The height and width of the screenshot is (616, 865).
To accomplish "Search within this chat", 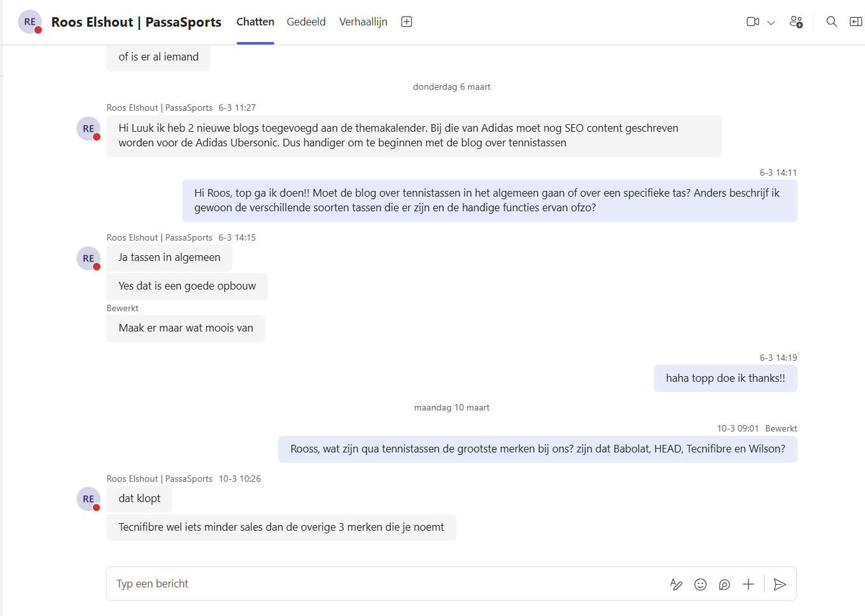I will point(831,22).
